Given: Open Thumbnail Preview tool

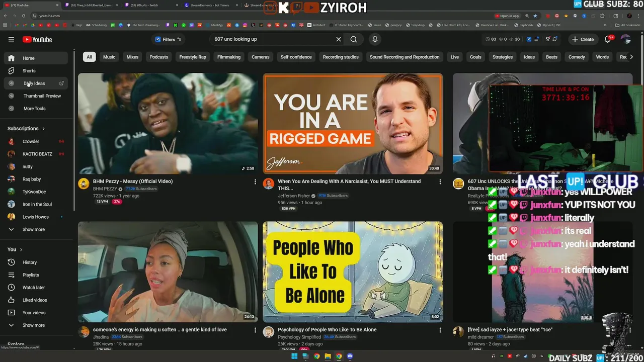Looking at the screenshot, I should [x=36, y=96].
